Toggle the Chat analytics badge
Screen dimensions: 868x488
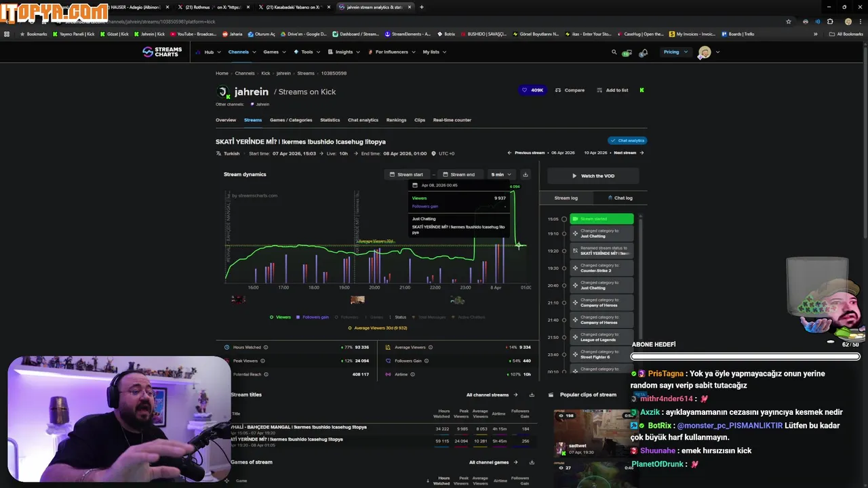coord(627,140)
